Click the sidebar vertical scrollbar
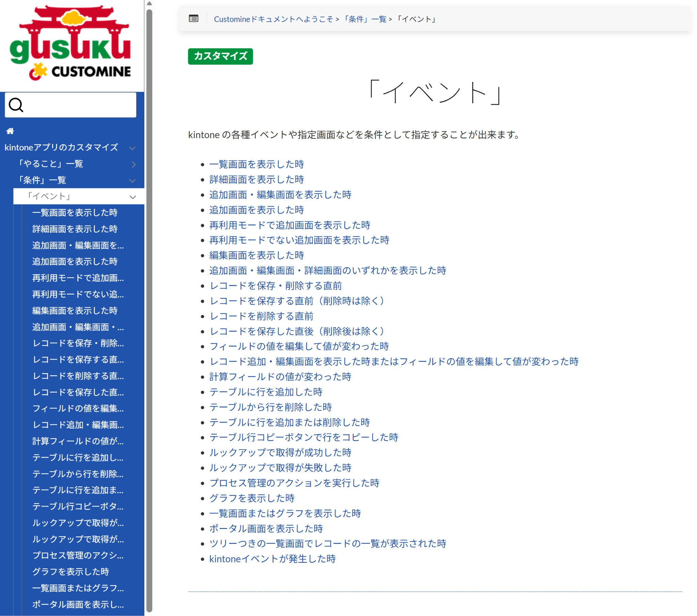 tap(149, 307)
